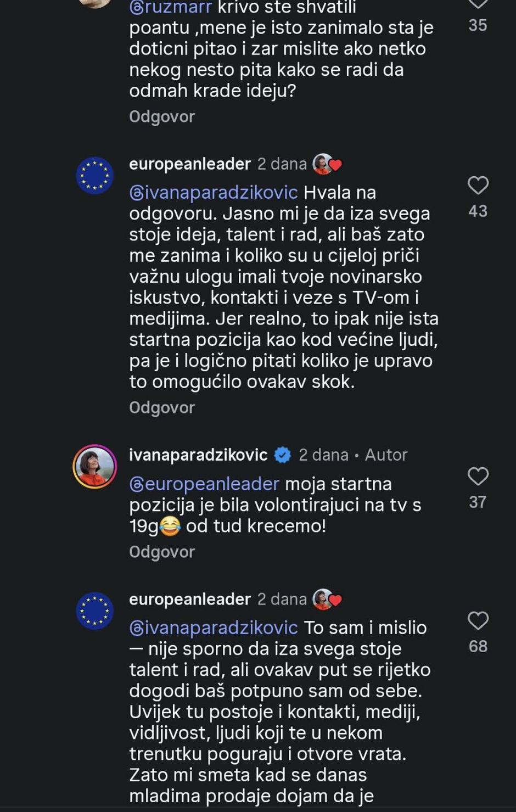The width and height of the screenshot is (516, 812).
Task: Open the europeanleader username above 'Hvala na odgovoru'
Action: pos(190,164)
